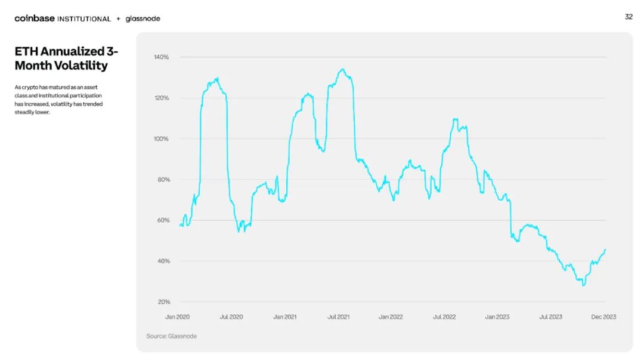Click the Source: Glassnode caption
This screenshot has width=644, height=363.
coord(171,336)
